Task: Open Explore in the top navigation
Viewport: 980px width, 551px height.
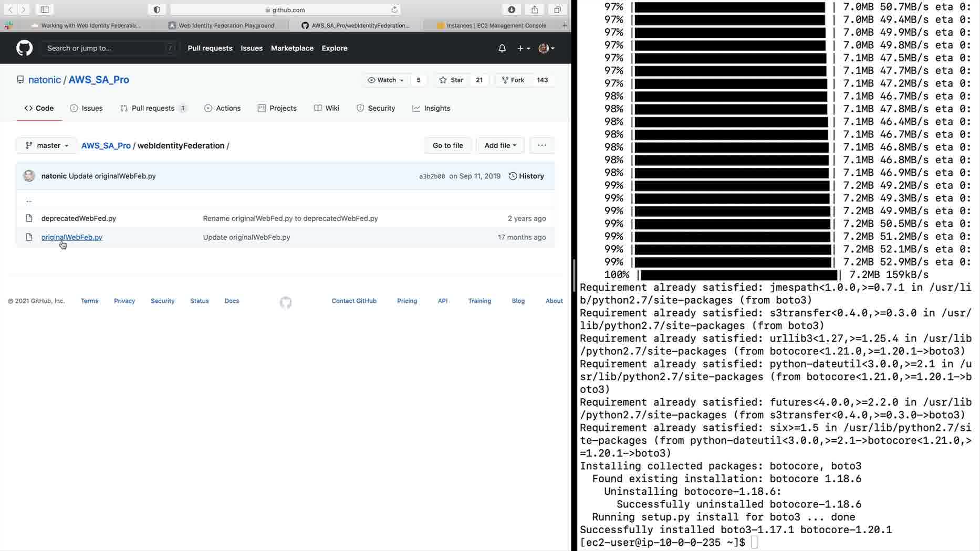Action: 335,48
